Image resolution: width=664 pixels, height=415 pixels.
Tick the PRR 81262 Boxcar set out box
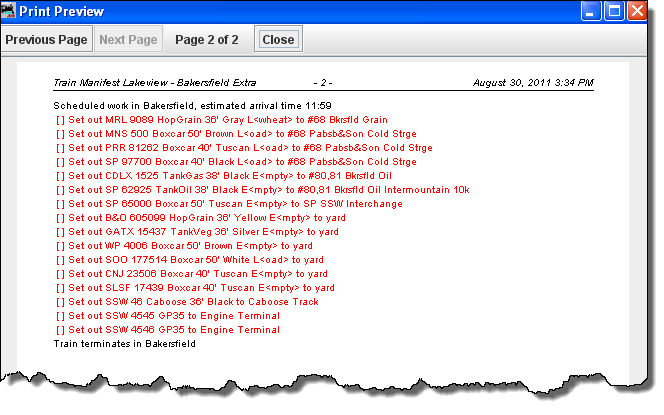click(x=61, y=147)
